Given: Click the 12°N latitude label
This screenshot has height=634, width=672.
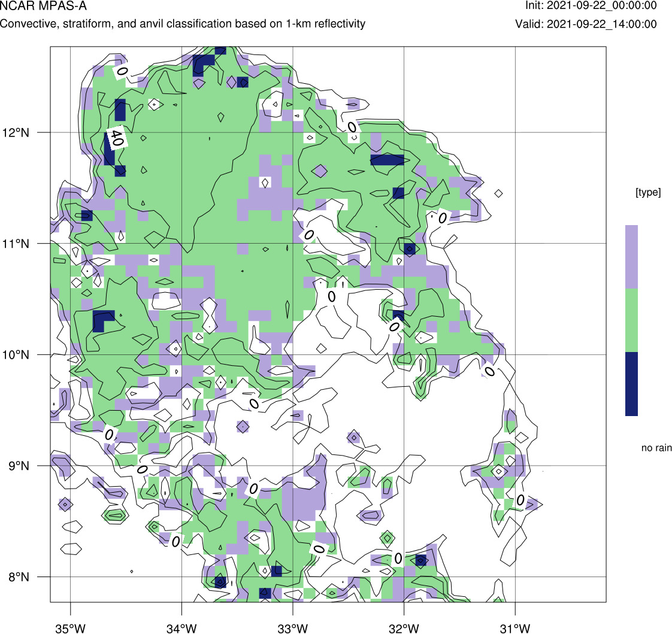Looking at the screenshot, I should coord(16,133).
